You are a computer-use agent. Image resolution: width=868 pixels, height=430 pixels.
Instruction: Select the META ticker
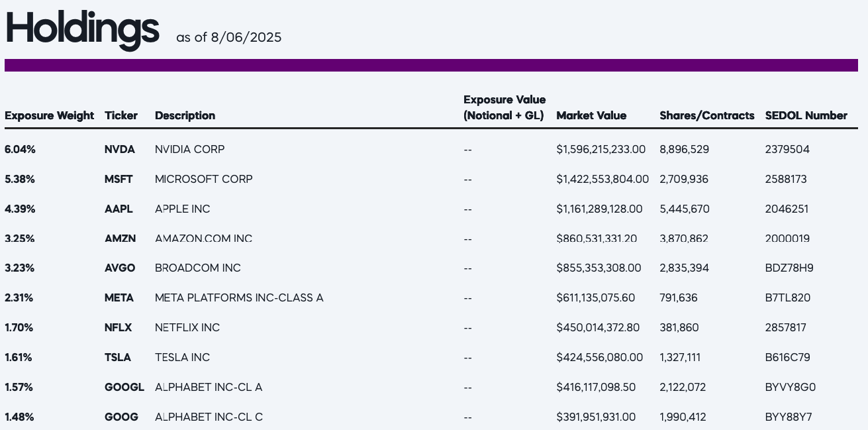(119, 297)
